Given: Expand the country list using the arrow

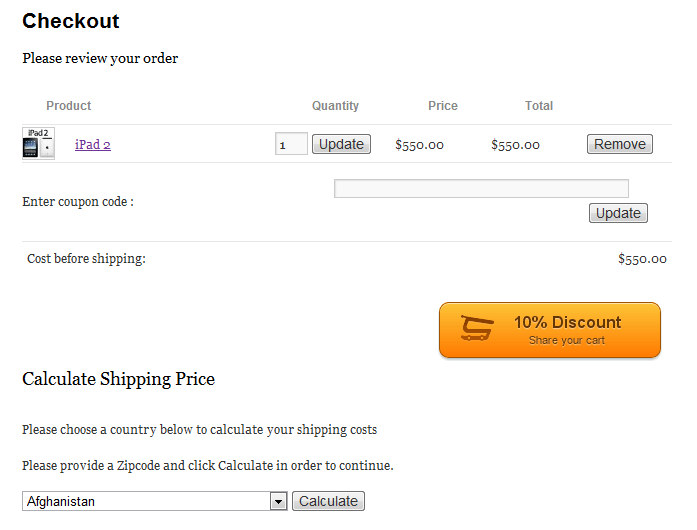Looking at the screenshot, I should [278, 502].
